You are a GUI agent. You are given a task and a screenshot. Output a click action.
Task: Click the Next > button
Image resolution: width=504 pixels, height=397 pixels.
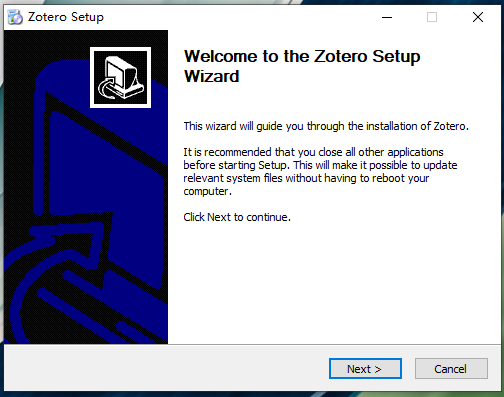pos(365,369)
